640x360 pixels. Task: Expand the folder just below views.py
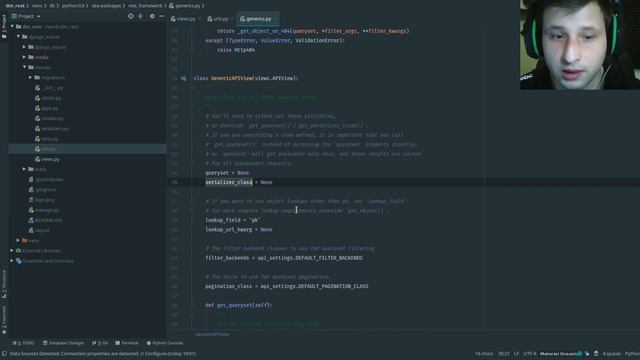24,169
